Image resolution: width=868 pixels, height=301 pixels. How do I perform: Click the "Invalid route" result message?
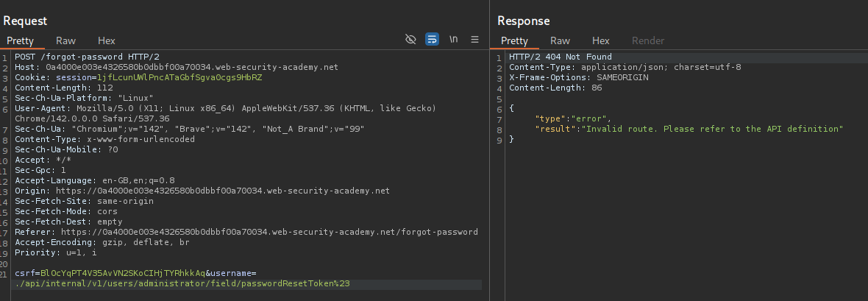pyautogui.click(x=711, y=129)
